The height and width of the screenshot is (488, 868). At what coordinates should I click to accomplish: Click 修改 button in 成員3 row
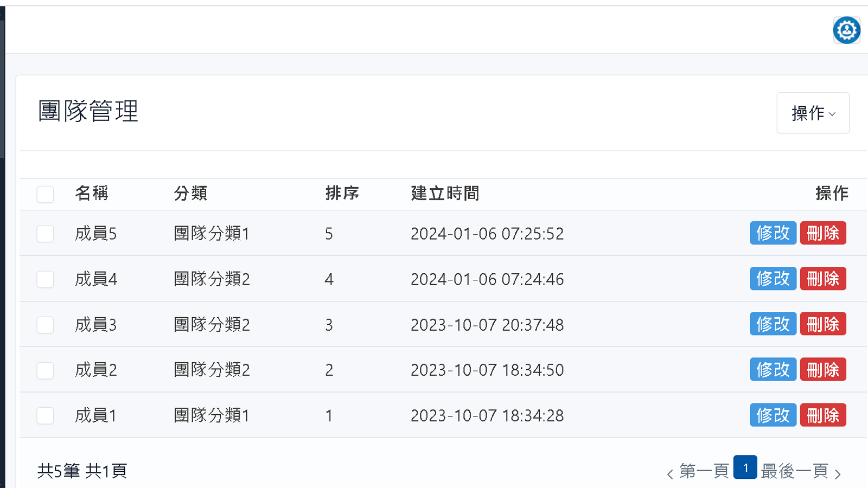[773, 324]
